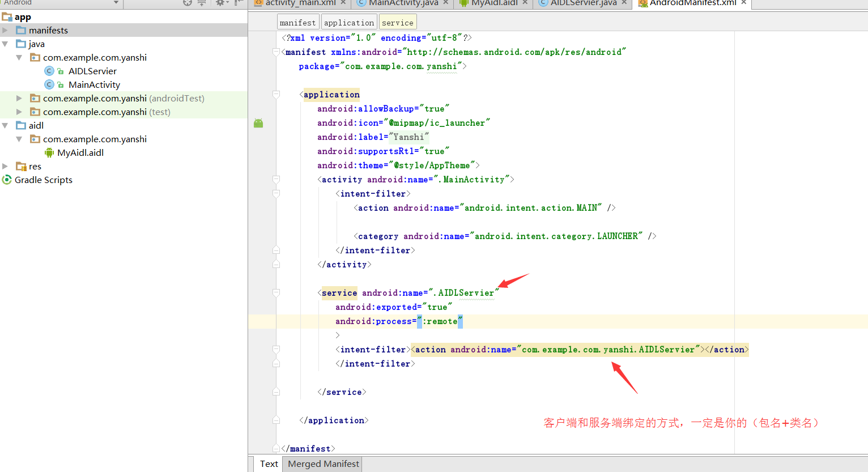Click the res folder icon
This screenshot has height=472, width=868.
(21, 166)
